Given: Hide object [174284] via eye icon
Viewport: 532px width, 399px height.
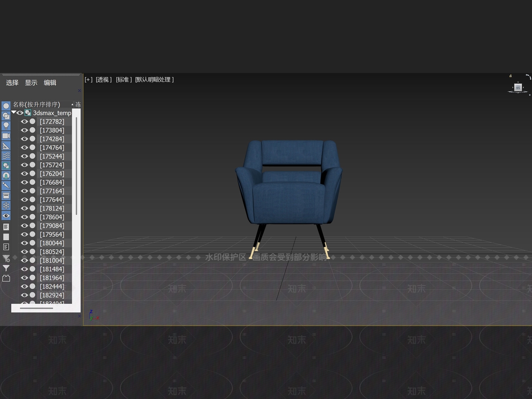Looking at the screenshot, I should tap(24, 139).
